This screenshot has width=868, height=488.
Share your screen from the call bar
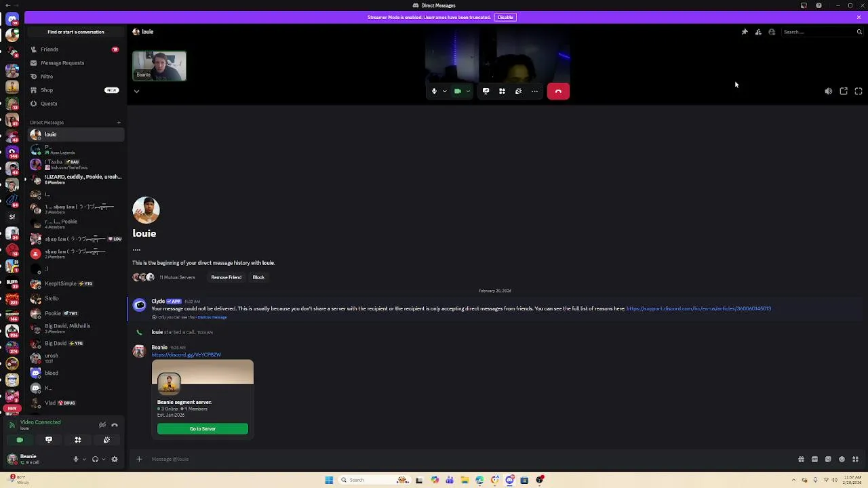[486, 91]
